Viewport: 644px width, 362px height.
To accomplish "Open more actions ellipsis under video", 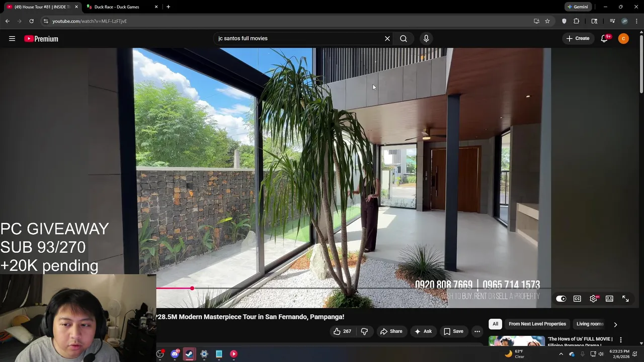I will pyautogui.click(x=477, y=331).
